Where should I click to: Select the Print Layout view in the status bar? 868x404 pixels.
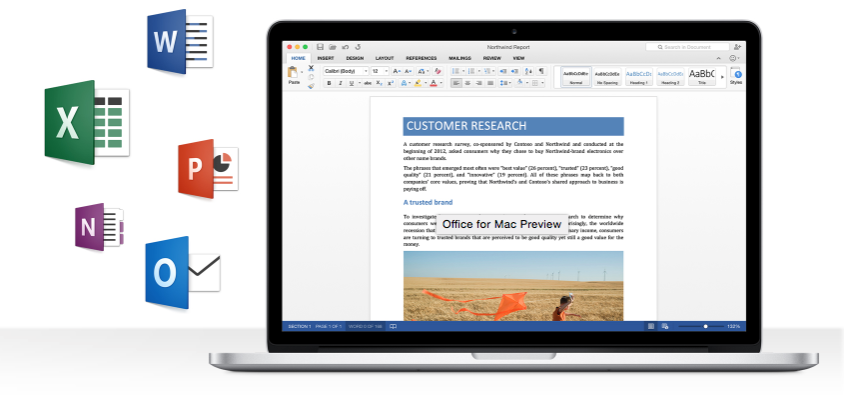tap(651, 326)
